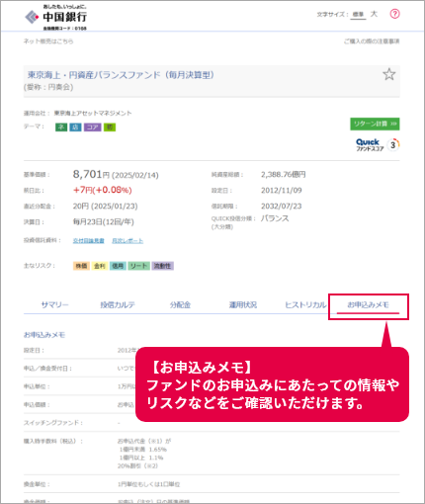Open the 交付目論見書 link
The width and height of the screenshot is (425, 504).
tap(89, 241)
